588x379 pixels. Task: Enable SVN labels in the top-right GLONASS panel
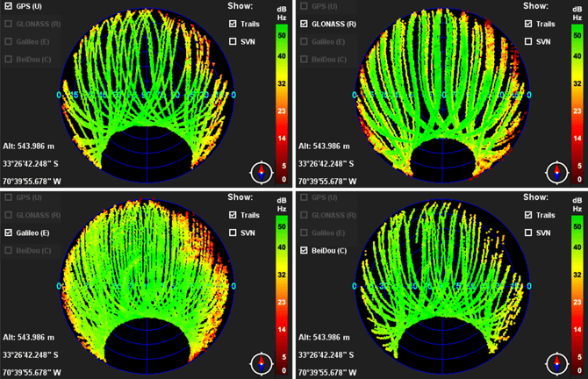click(x=528, y=41)
